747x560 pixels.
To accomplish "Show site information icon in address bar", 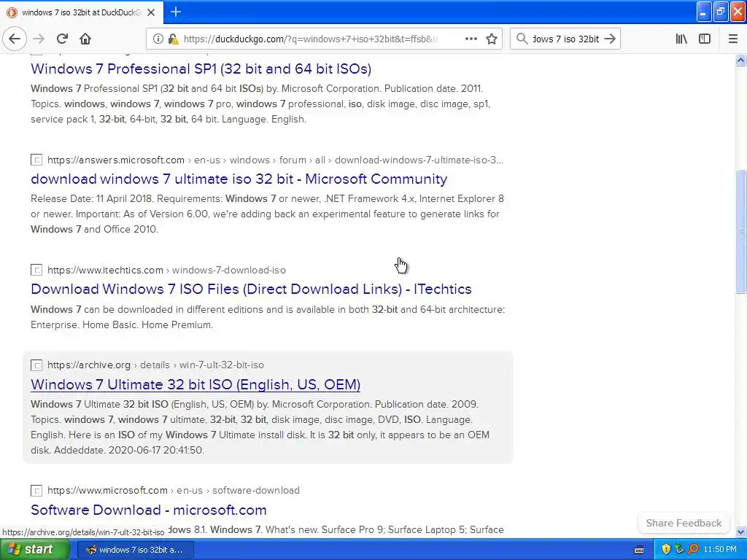I will (x=158, y=39).
